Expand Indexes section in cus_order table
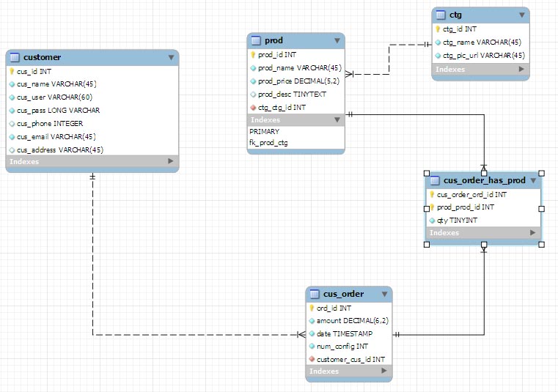The height and width of the screenshot is (392, 558). [x=384, y=371]
